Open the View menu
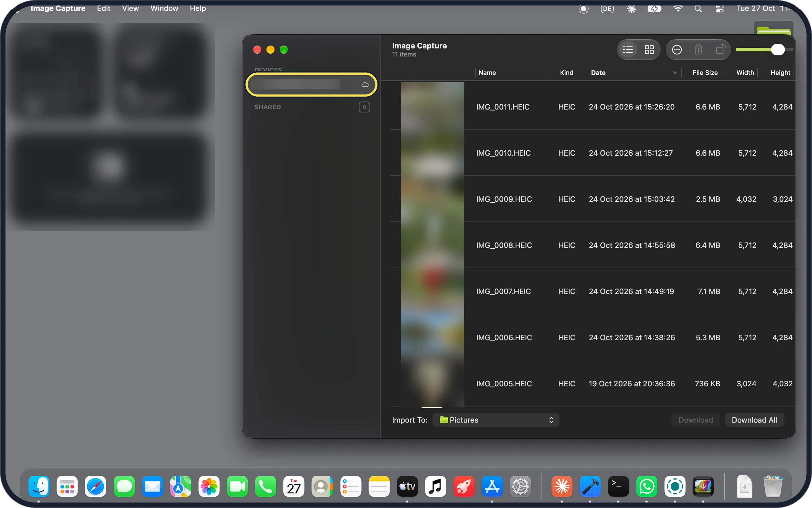Screen dimensions: 812x508 (130, 8)
